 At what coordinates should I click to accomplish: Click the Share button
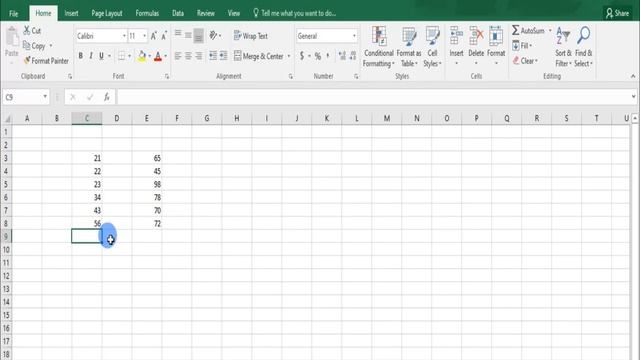click(x=617, y=13)
